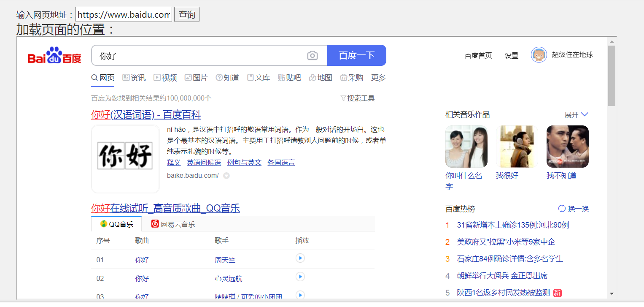Open hot item 石家庄84例确诊详情
The width and height of the screenshot is (644, 307).
(x=510, y=259)
